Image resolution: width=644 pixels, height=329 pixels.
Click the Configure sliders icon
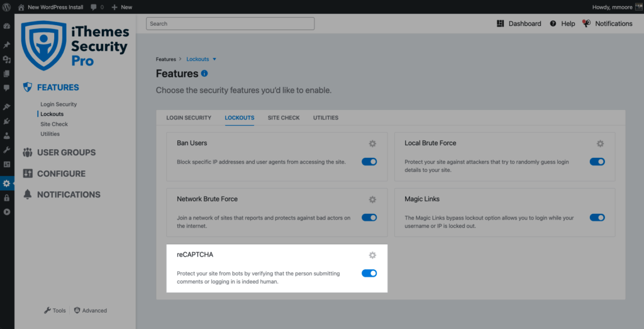pyautogui.click(x=28, y=174)
